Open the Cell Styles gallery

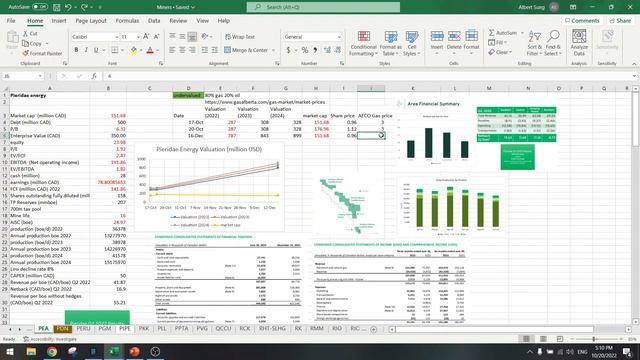[411, 43]
